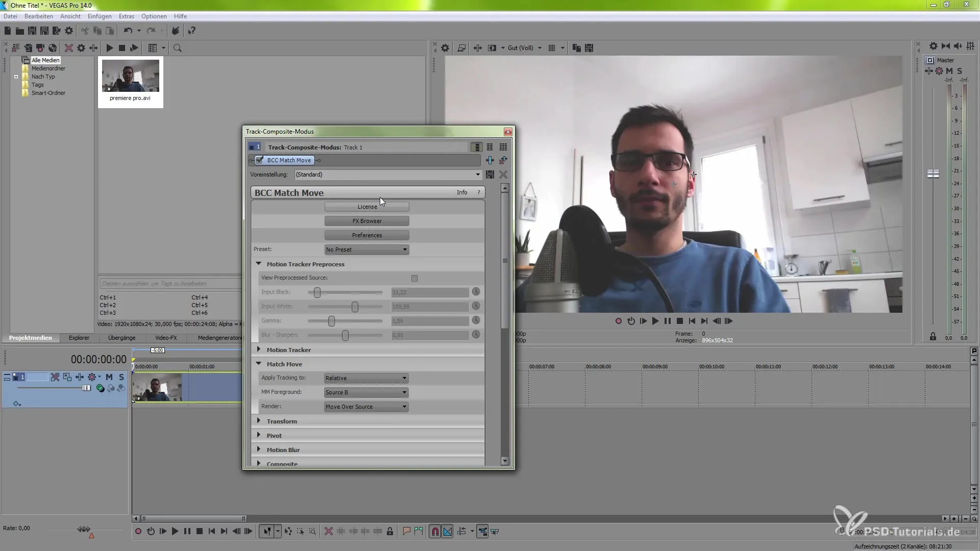Enable View Preprocessed Source checkbox
The height and width of the screenshot is (551, 980).
pos(414,279)
